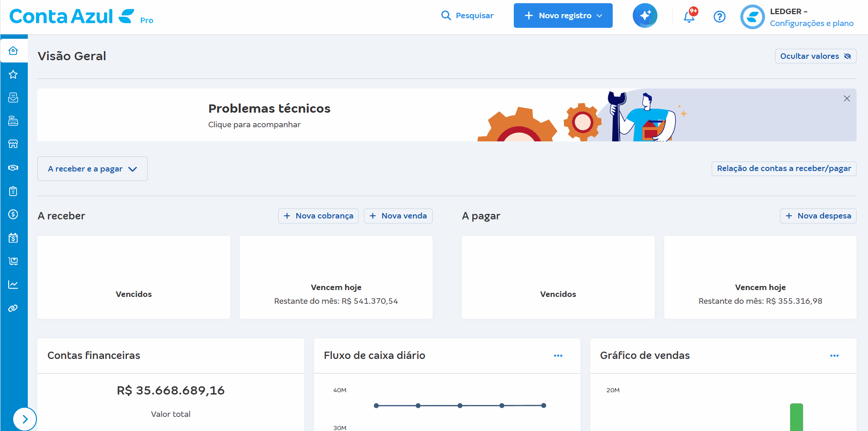
Task: Expand the sidebar with arrow button
Action: pyautogui.click(x=25, y=419)
